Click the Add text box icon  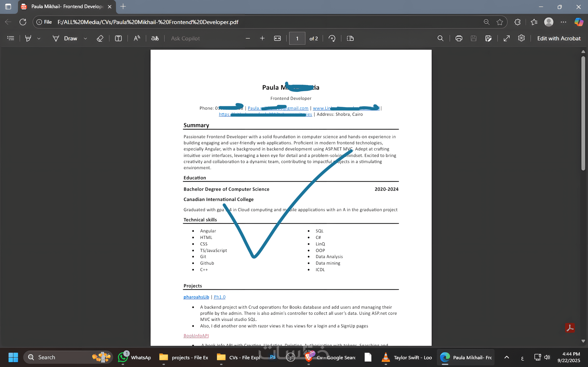(x=118, y=38)
